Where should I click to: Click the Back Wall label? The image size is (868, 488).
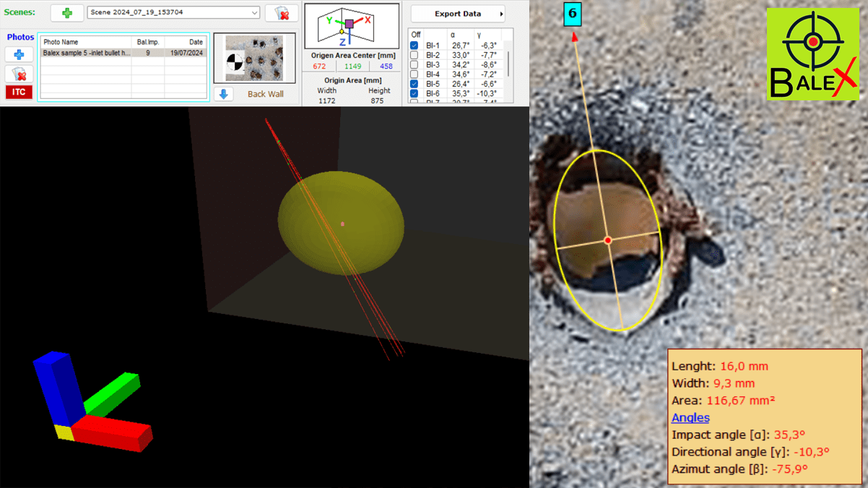click(266, 94)
